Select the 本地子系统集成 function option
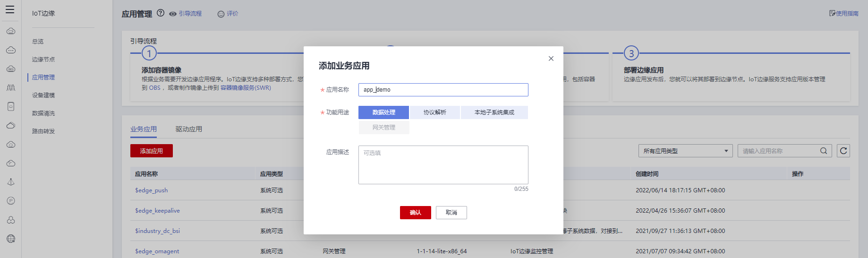Image resolution: width=868 pixels, height=258 pixels. (x=494, y=112)
